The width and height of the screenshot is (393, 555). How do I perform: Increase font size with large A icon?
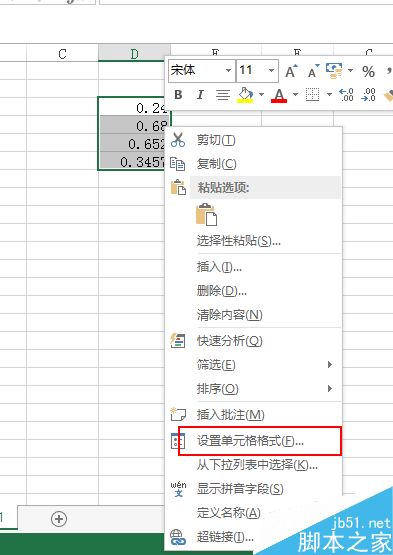pyautogui.click(x=291, y=71)
